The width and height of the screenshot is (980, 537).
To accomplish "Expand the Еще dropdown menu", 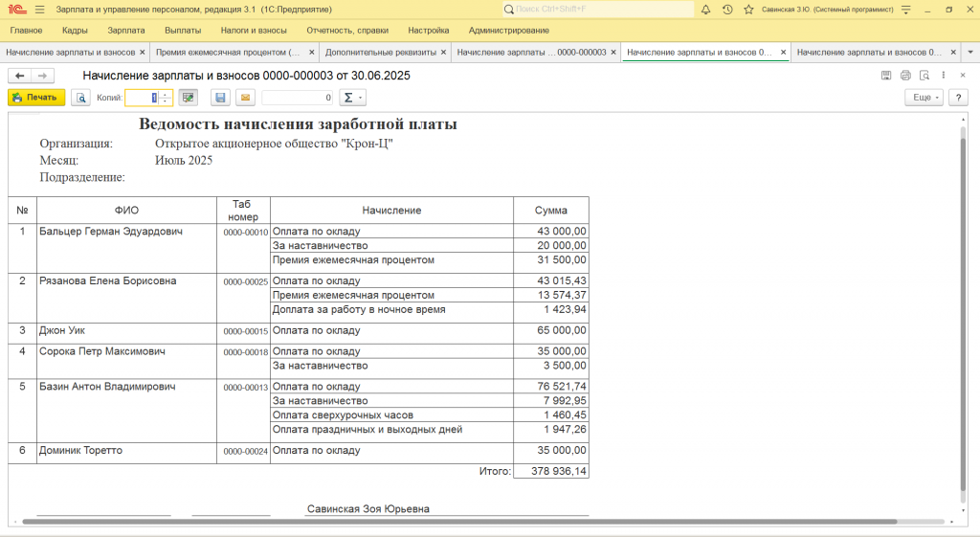I will [924, 97].
